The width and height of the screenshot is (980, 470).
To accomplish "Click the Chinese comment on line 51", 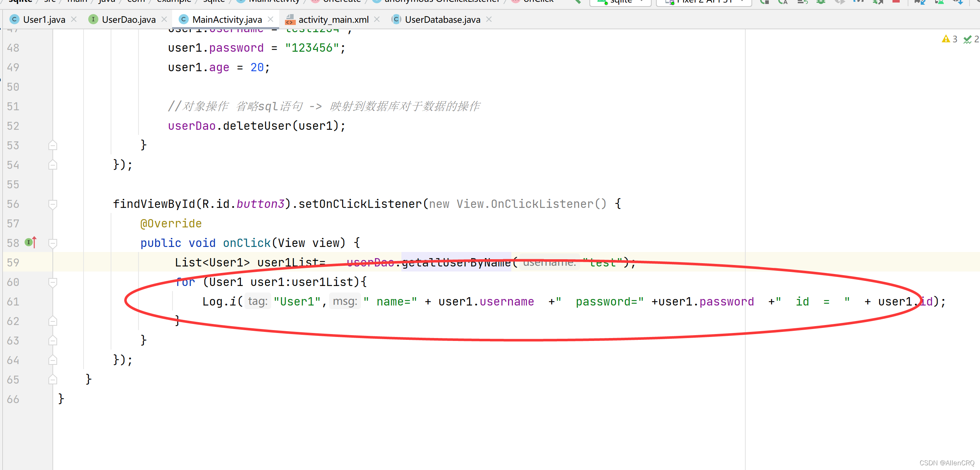I will pyautogui.click(x=324, y=106).
